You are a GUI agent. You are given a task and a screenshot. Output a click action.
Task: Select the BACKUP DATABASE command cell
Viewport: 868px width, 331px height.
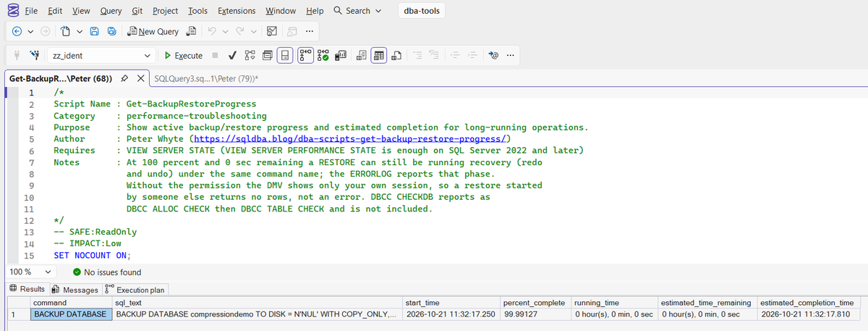coord(71,314)
